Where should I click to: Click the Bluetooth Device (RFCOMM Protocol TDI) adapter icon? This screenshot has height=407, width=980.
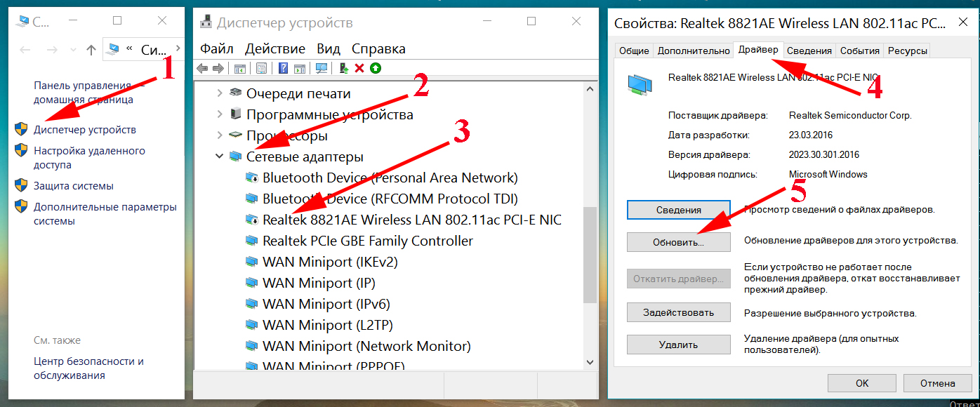click(251, 199)
